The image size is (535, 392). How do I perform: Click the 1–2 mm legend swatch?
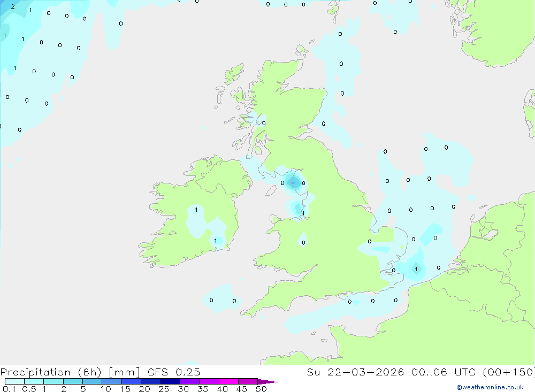53,381
